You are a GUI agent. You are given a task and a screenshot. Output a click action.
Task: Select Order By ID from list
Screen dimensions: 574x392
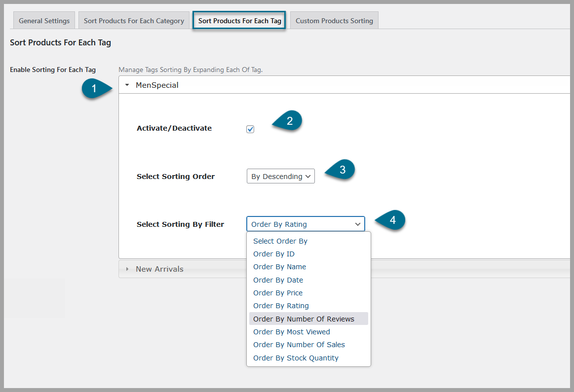[273, 254]
